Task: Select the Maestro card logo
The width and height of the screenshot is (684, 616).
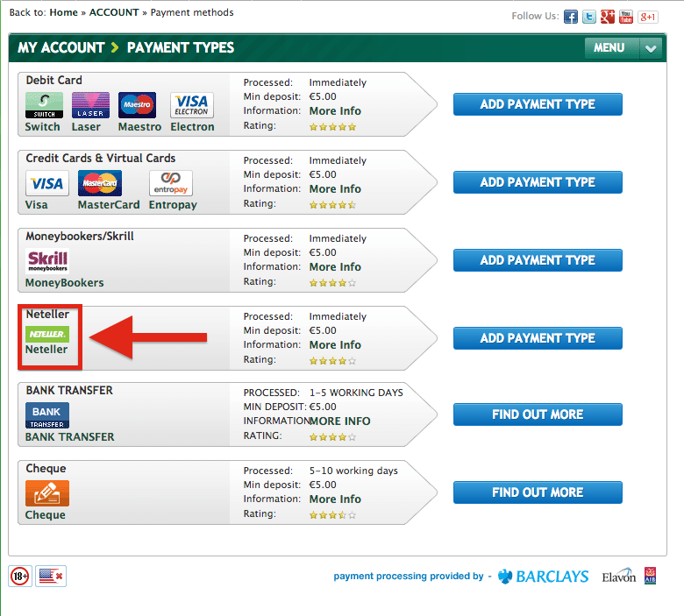Action: point(137,105)
